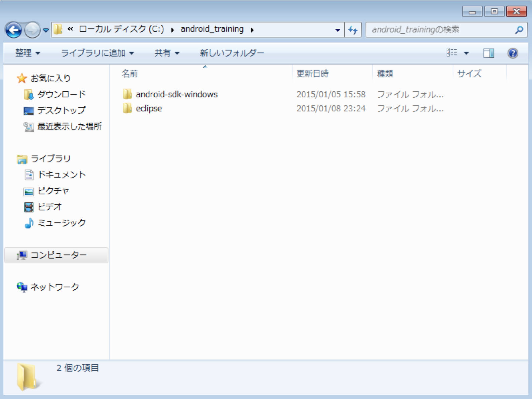Screen dimensions: 532x399
Task: Click the magnifier search icon
Action: point(519,30)
